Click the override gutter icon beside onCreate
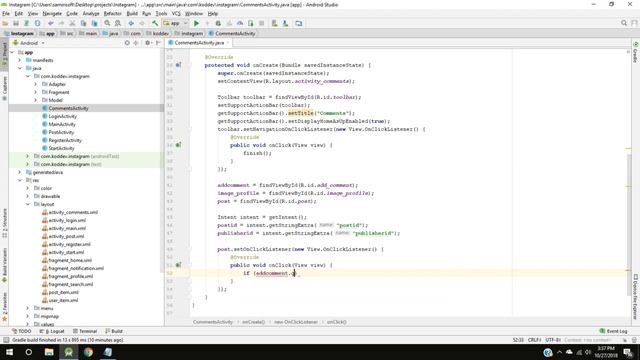 click(178, 65)
